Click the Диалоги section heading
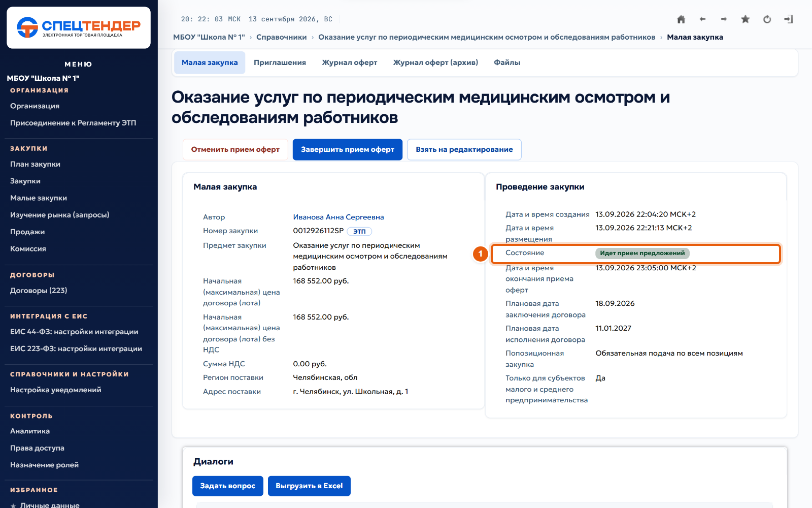Screen dimensions: 812x508 coord(213,461)
